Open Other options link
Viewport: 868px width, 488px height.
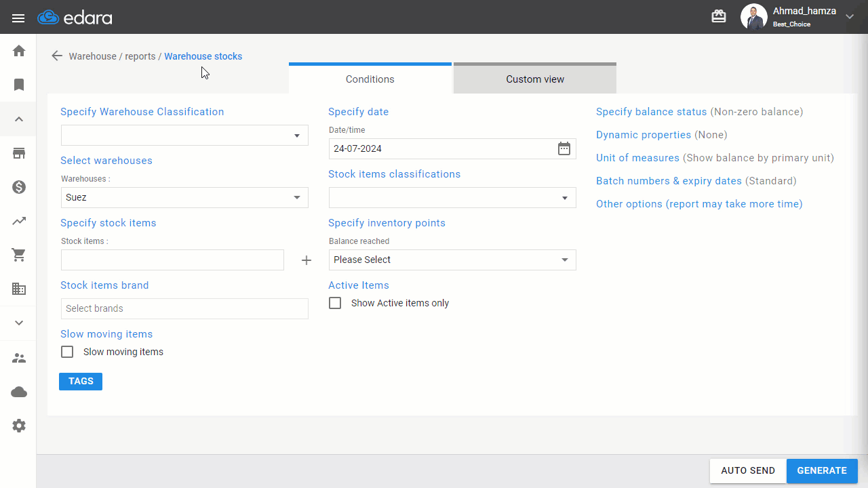(x=699, y=204)
